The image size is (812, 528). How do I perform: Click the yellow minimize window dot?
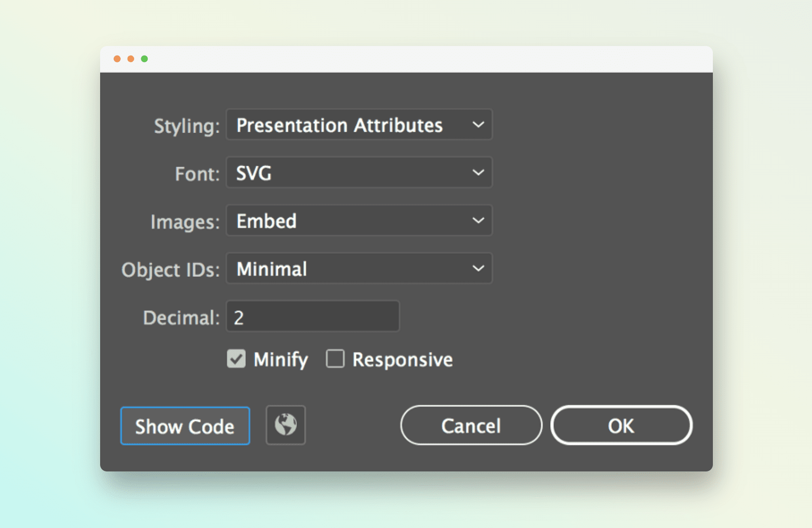[x=131, y=59]
